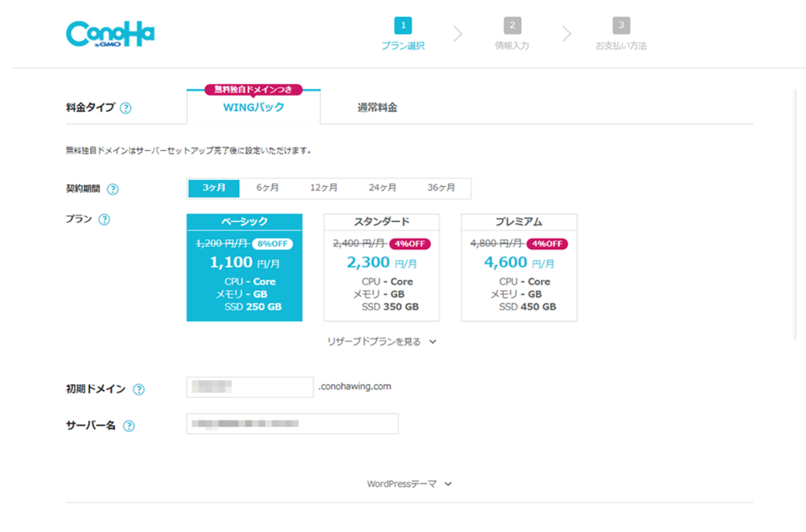
Task: Click the 1,100 円/月 price
Action: click(244, 263)
